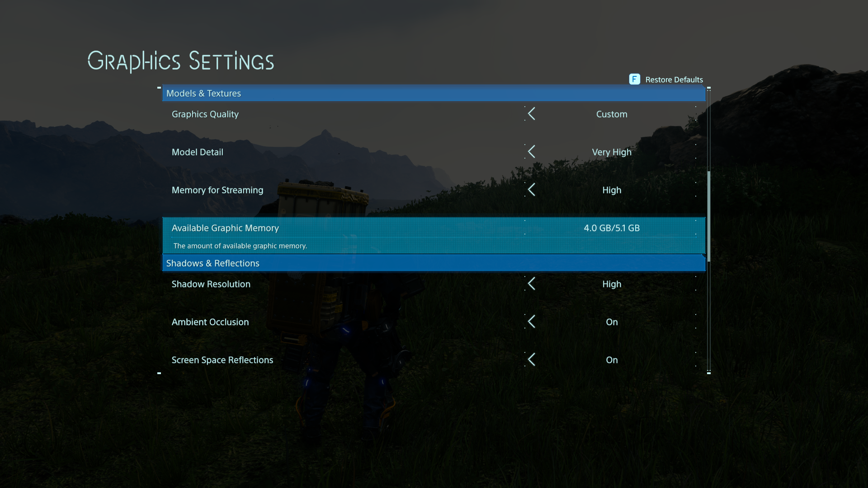868x488 pixels.
Task: Click the Custom value for Graphics Quality
Action: 612,114
